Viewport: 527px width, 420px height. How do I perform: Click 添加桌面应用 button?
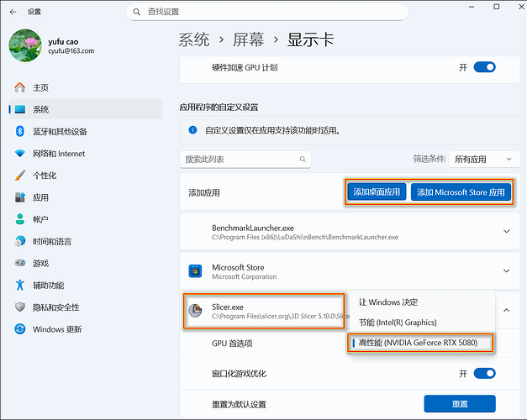coord(377,192)
